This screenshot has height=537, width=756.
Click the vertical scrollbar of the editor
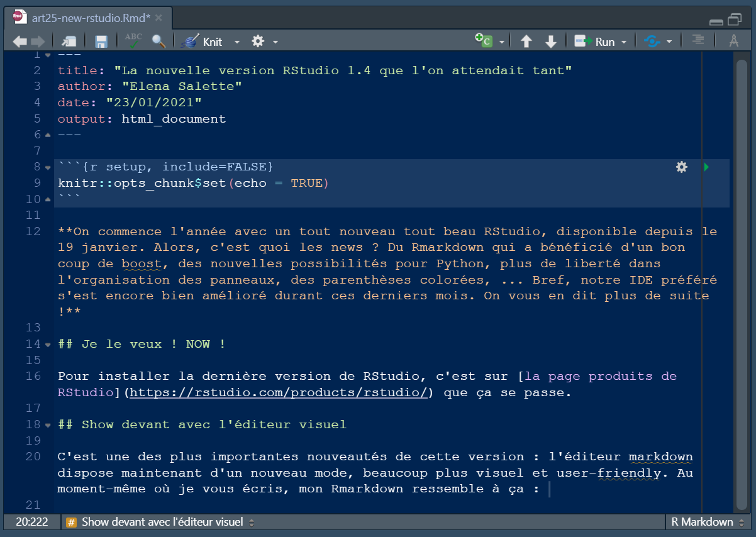[742, 283]
